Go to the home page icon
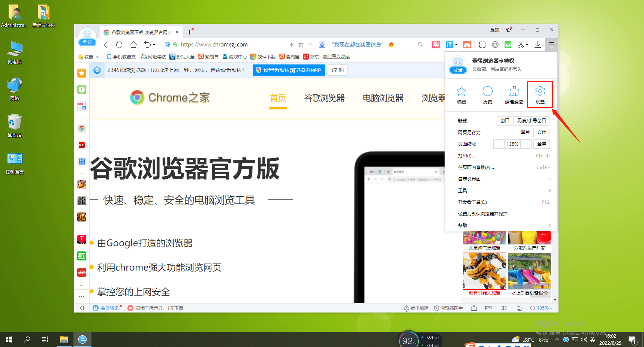 coord(133,45)
